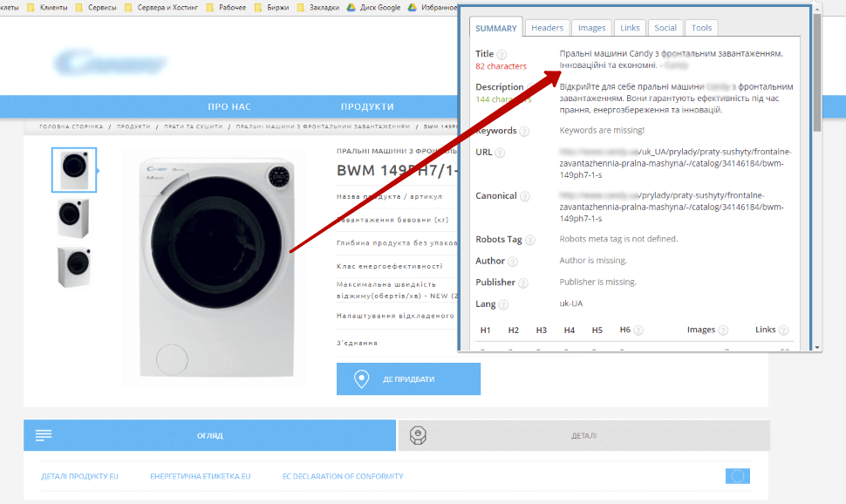
Task: Go to ПРОДУКТИ breadcrumb link
Action: (133, 126)
